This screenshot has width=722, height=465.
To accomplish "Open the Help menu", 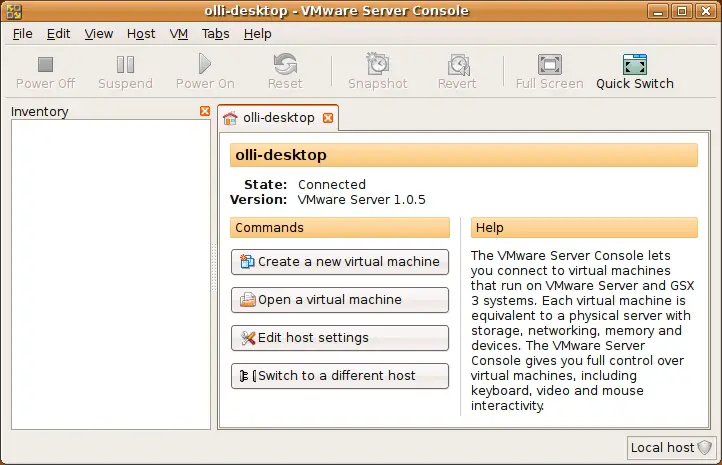I will tap(257, 34).
